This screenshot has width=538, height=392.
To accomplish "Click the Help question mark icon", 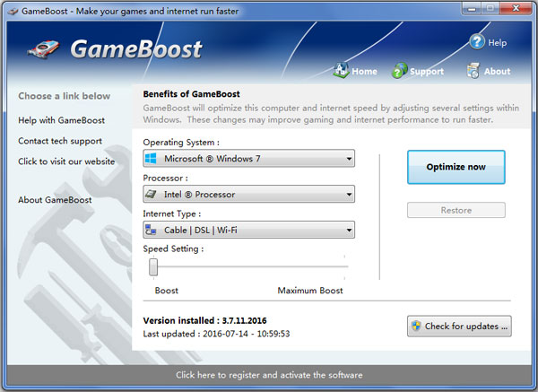I will pos(477,42).
